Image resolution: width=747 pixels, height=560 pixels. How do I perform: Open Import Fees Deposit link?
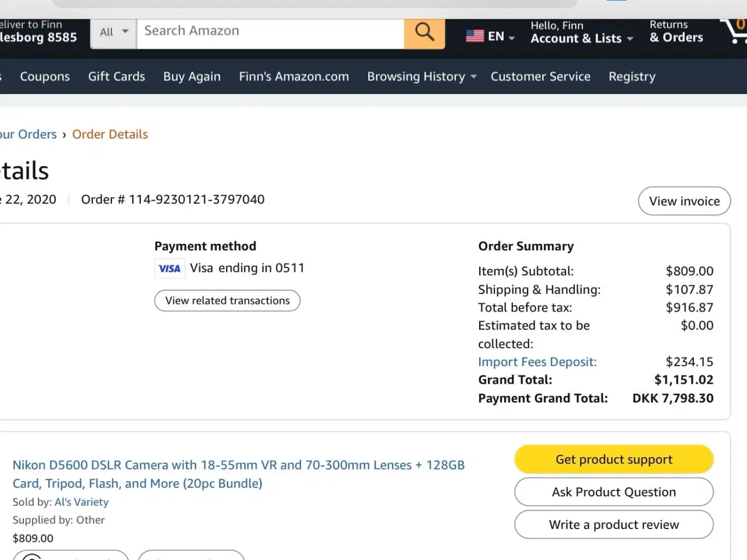[x=537, y=362]
